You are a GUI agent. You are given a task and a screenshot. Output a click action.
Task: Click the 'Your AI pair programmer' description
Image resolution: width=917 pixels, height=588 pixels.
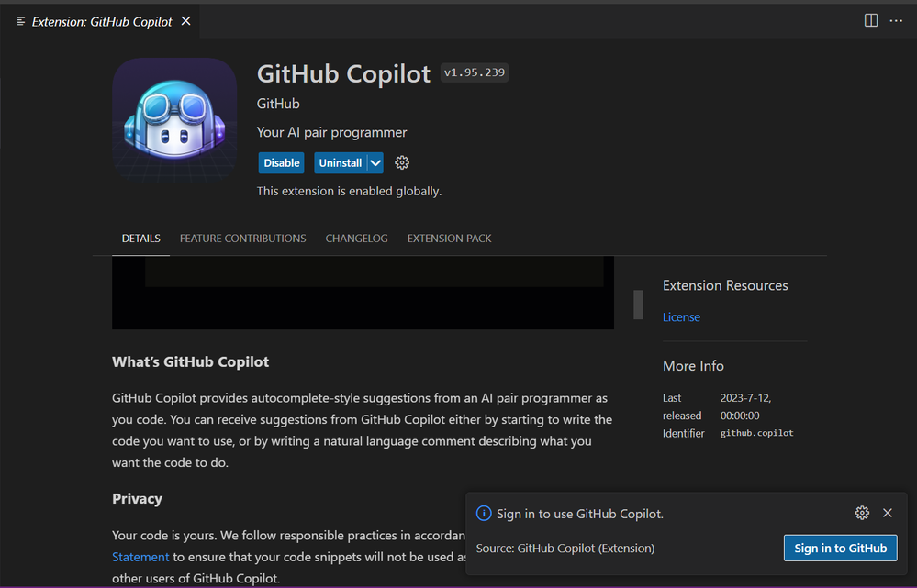click(331, 133)
